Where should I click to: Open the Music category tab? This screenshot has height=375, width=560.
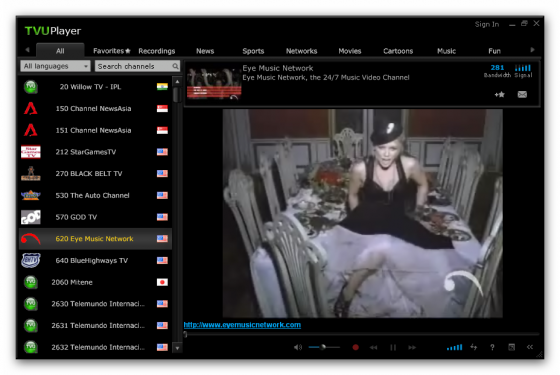(x=446, y=51)
